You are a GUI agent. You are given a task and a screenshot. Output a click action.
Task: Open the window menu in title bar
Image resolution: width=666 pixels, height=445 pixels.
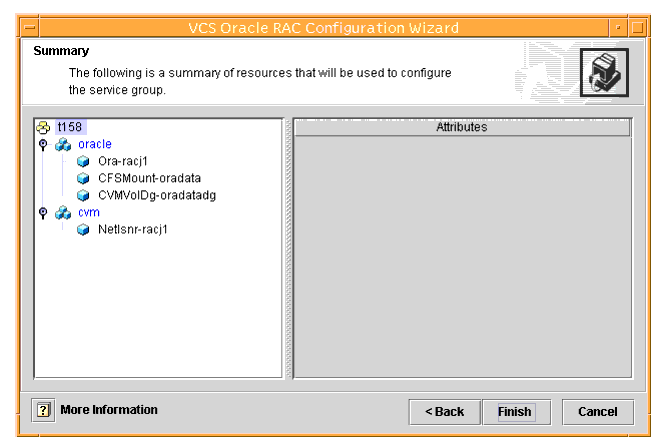pos(30,28)
